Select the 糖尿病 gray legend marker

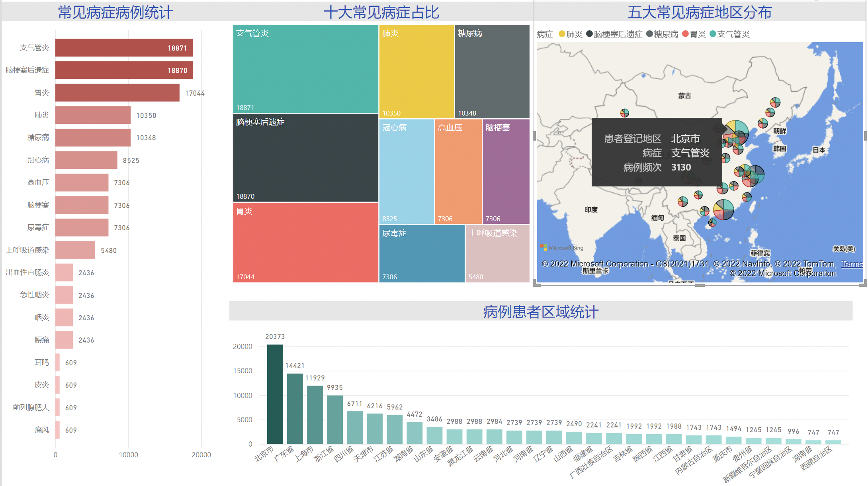649,34
